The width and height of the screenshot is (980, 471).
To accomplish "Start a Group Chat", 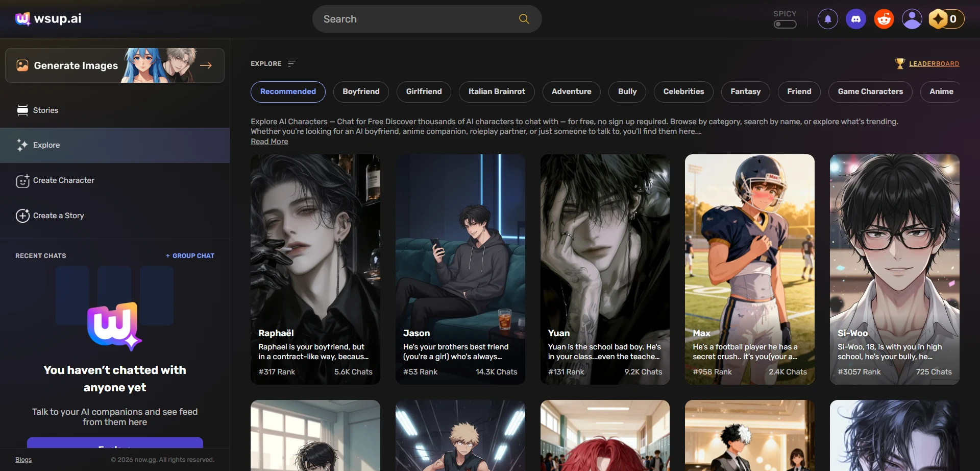I will pos(190,255).
